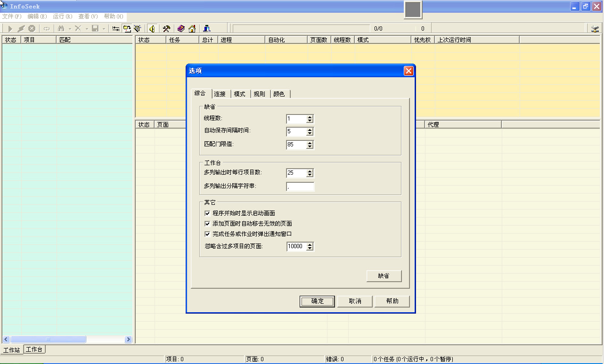Click the notes sparkle toolbar icon
The image size is (604, 364).
tap(138, 29)
